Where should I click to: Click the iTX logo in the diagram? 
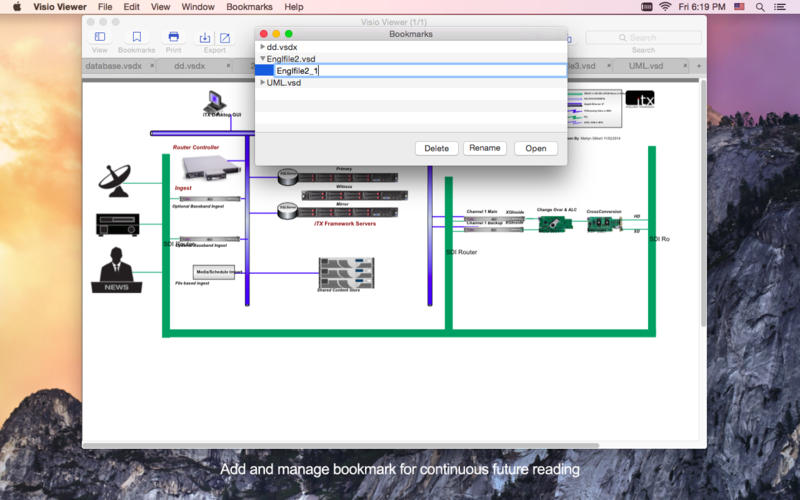[640, 99]
